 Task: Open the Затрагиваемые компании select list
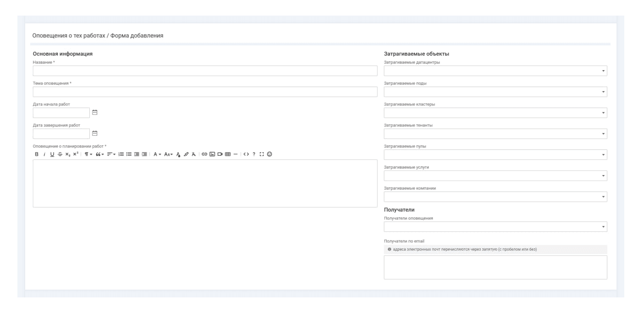(x=495, y=197)
